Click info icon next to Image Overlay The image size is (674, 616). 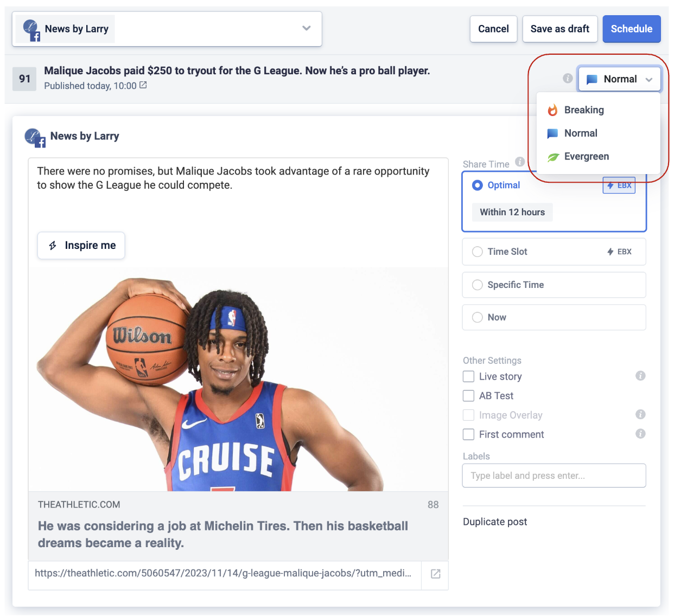click(x=640, y=414)
